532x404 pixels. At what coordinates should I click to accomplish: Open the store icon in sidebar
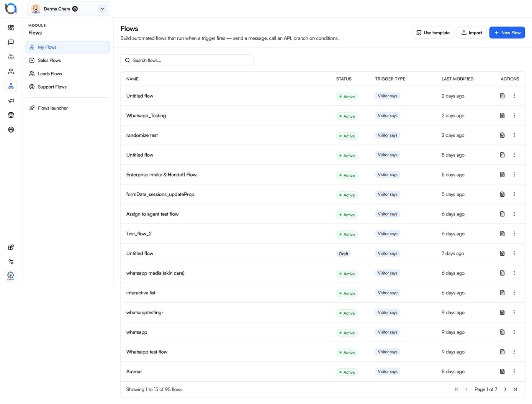11,115
